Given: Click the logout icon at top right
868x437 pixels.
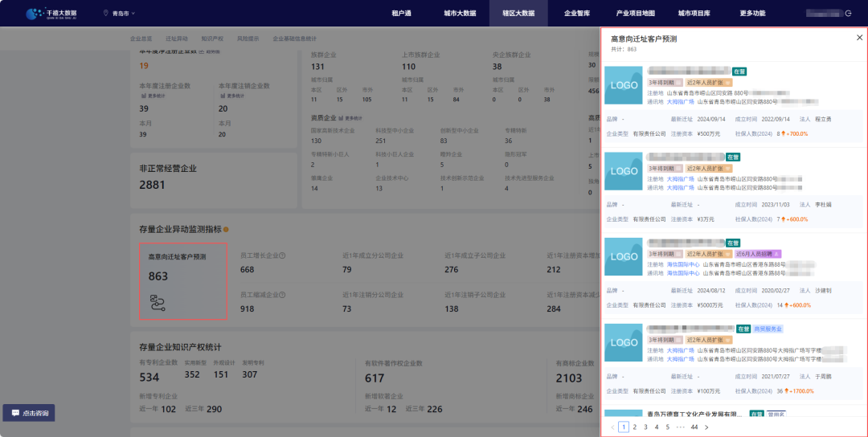Looking at the screenshot, I should coord(848,14).
